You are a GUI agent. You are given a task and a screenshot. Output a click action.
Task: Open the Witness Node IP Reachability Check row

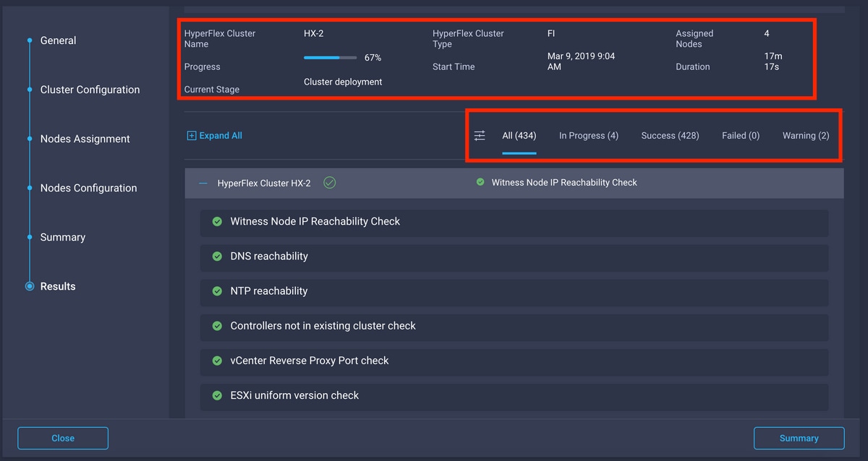tap(315, 222)
